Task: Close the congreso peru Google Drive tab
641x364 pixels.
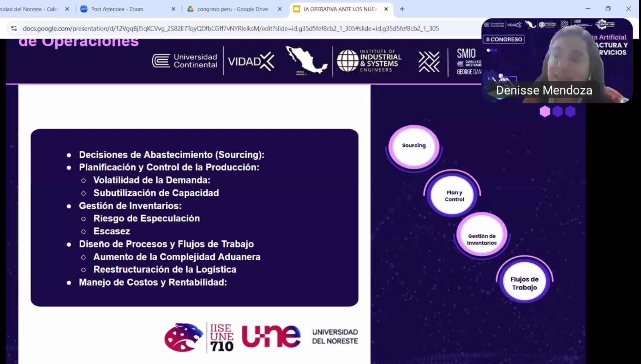Action: [280, 9]
